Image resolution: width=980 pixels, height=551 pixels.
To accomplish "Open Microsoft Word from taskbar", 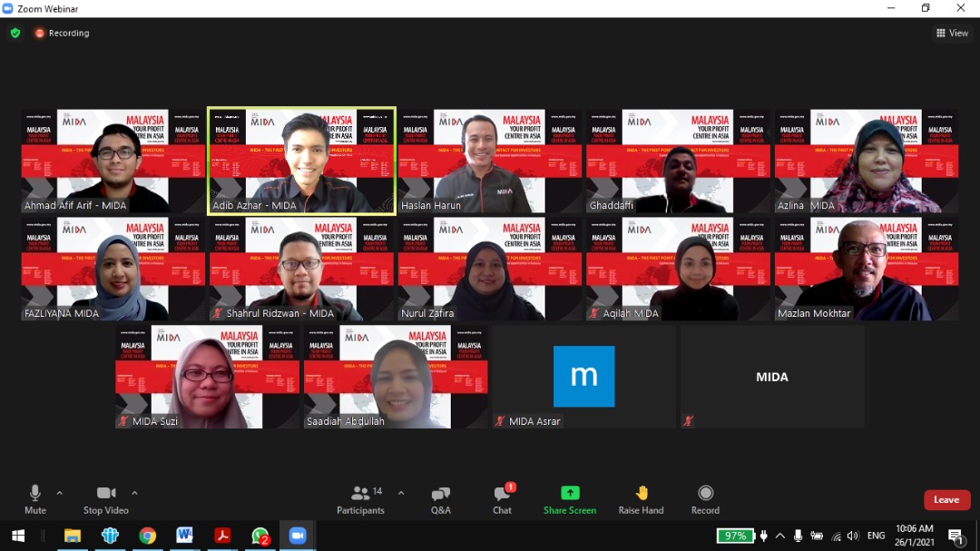I will click(x=184, y=536).
